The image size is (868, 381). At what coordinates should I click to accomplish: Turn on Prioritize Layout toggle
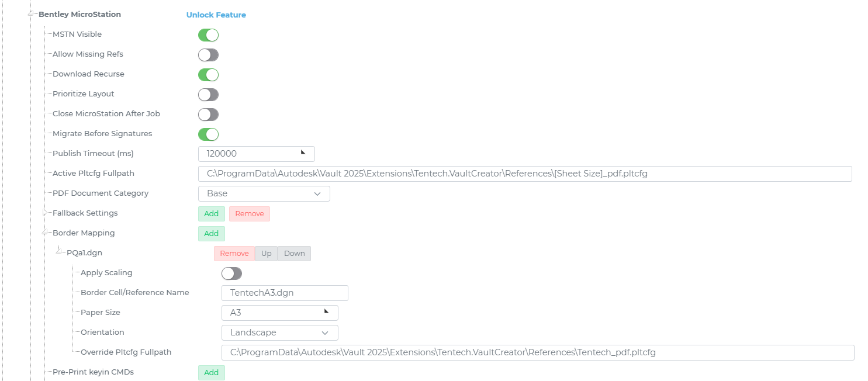point(208,95)
